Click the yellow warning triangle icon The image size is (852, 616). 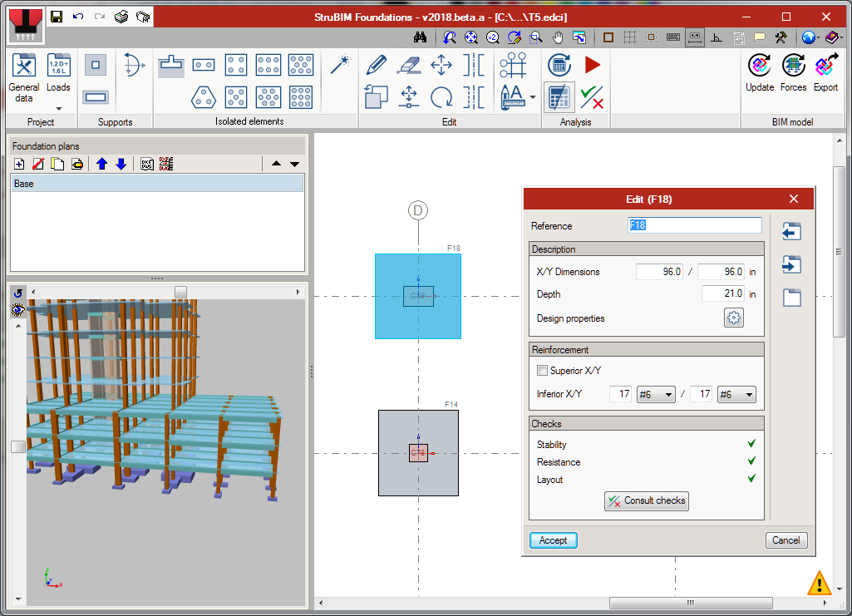819,583
